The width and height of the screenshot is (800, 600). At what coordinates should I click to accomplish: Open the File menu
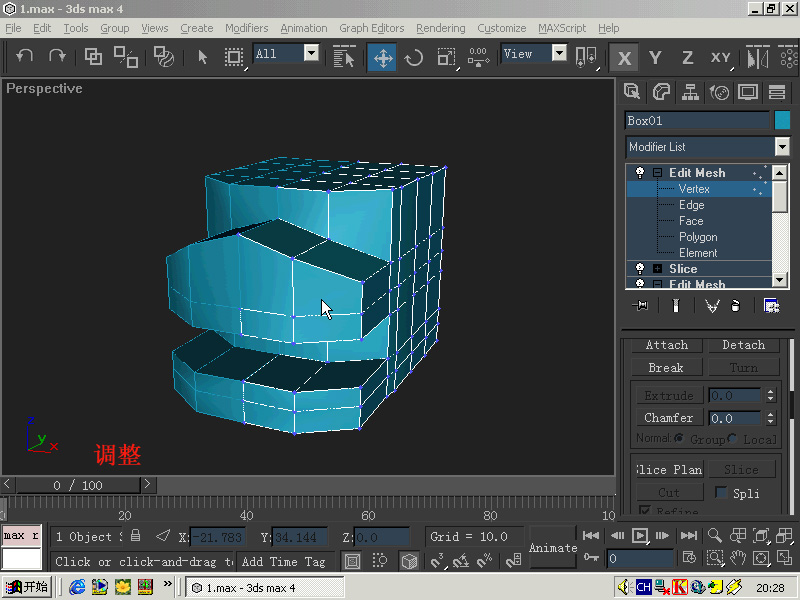(13, 28)
